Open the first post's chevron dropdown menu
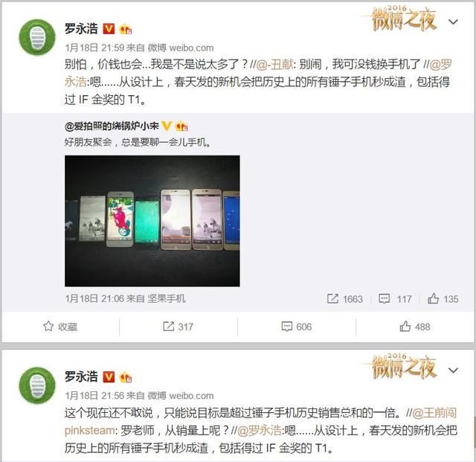 pyautogui.click(x=453, y=22)
